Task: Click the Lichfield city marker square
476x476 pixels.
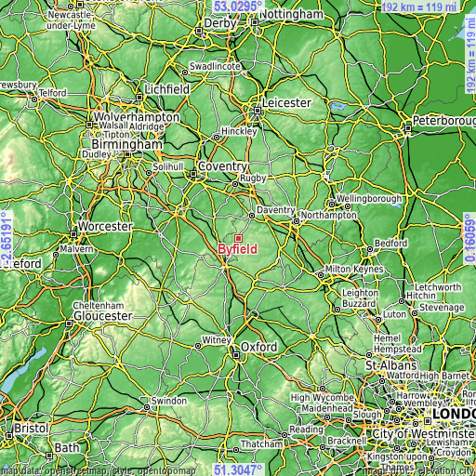Action: point(139,98)
